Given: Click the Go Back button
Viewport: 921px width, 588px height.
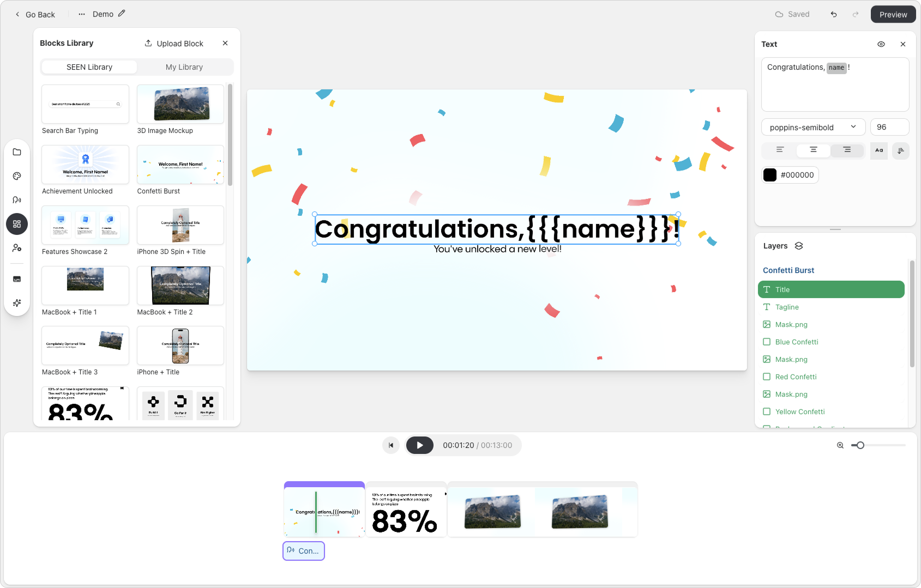Looking at the screenshot, I should (35, 14).
